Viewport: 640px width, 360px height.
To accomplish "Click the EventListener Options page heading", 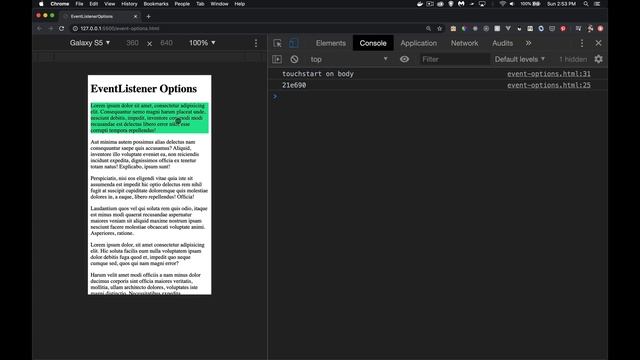I will coord(144,89).
